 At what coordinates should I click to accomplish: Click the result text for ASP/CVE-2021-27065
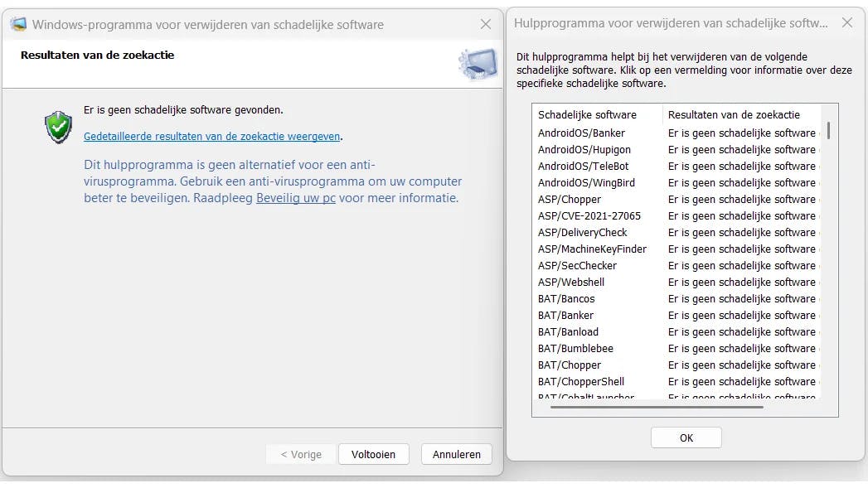(x=743, y=215)
